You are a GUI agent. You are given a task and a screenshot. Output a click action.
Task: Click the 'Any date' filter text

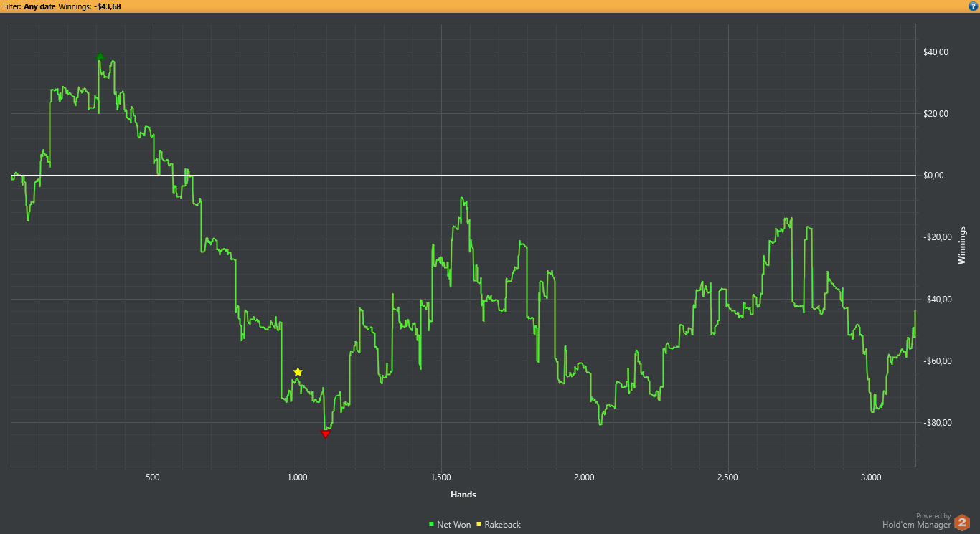click(x=39, y=6)
